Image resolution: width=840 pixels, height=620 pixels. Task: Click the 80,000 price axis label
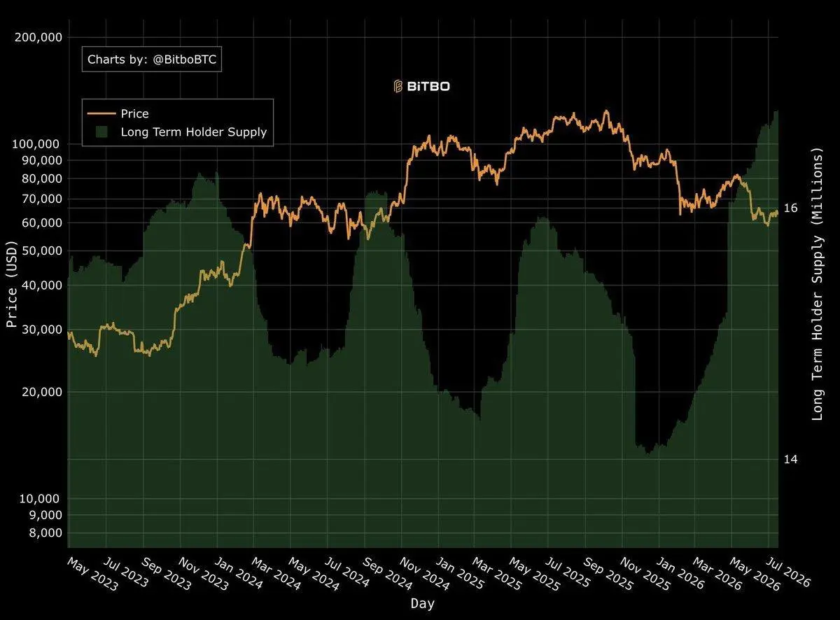41,178
